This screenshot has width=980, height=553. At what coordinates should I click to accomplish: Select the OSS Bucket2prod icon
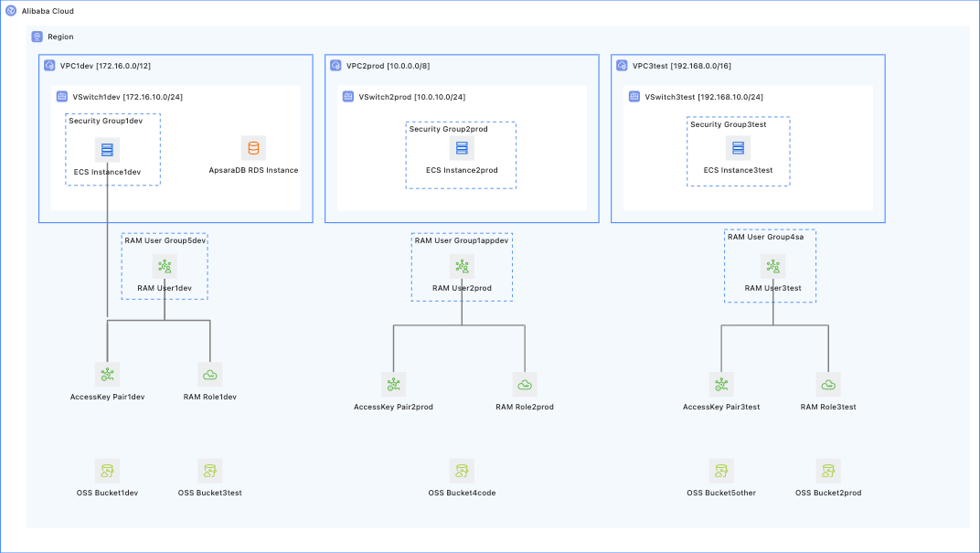828,471
